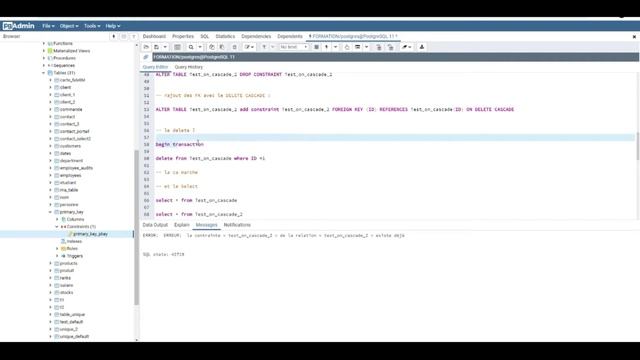This screenshot has width=640, height=360.
Task: Expand the Triggers node under primary_key
Action: (x=57, y=256)
